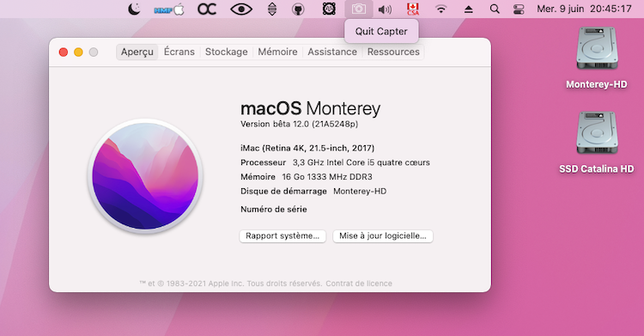Click the Numéro de série label

click(x=274, y=210)
